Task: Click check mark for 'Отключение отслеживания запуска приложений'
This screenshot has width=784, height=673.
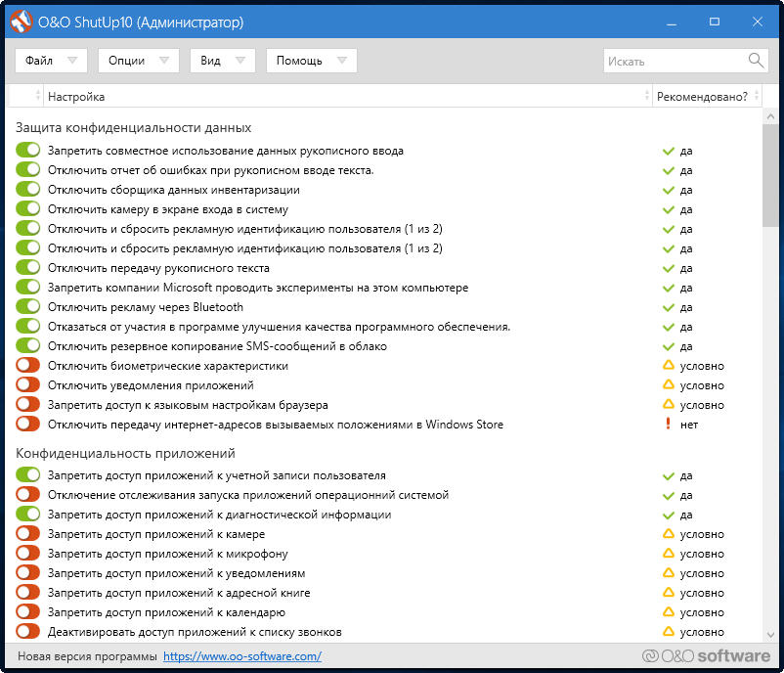Action: tap(668, 495)
